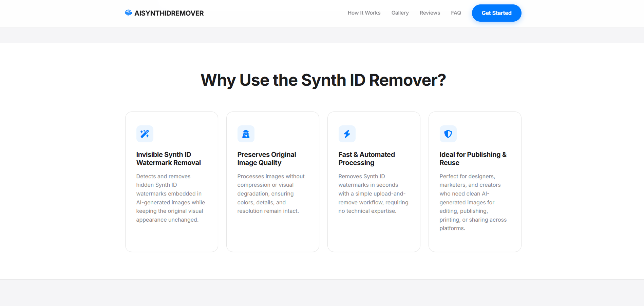The width and height of the screenshot is (644, 306).
Task: Click the Invisible Synth ID Watermark Removal heading
Action: pos(168,158)
